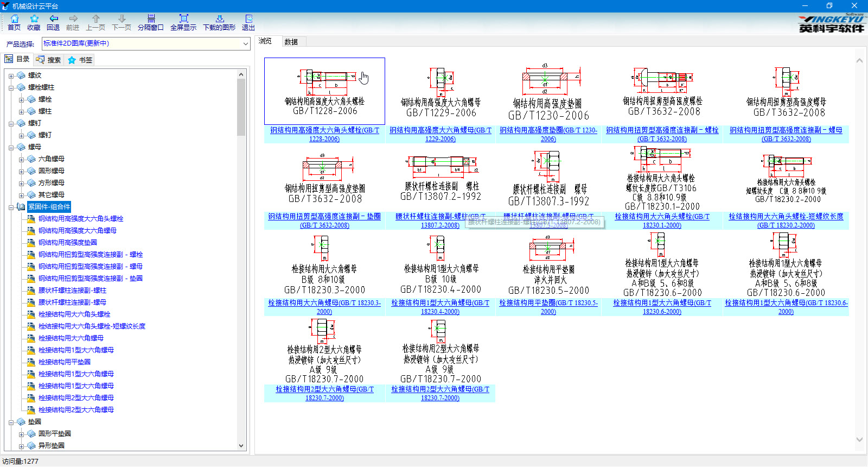Expand the 螺纹 tree node
The image size is (868, 467).
click(x=11, y=76)
